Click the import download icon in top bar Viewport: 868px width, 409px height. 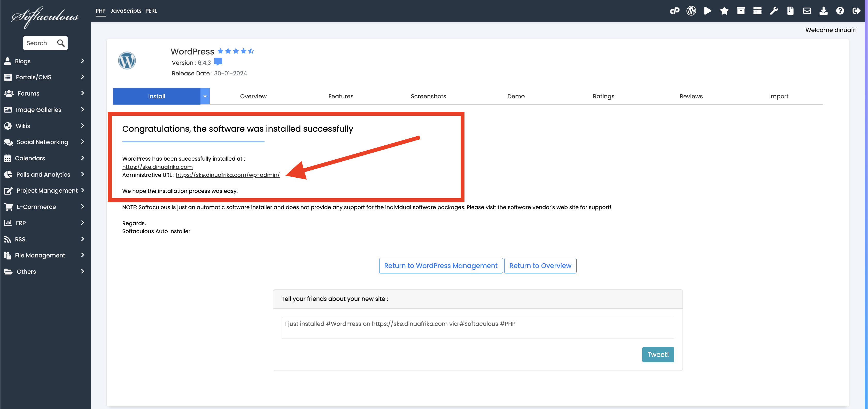(824, 11)
